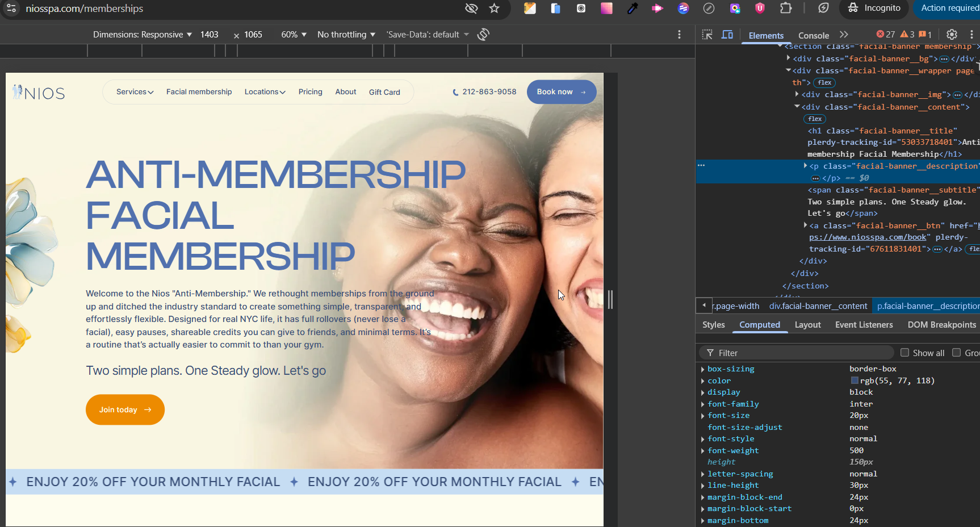
Task: Click the color swatch next to rgb(55, 77, 118)
Action: (x=854, y=380)
